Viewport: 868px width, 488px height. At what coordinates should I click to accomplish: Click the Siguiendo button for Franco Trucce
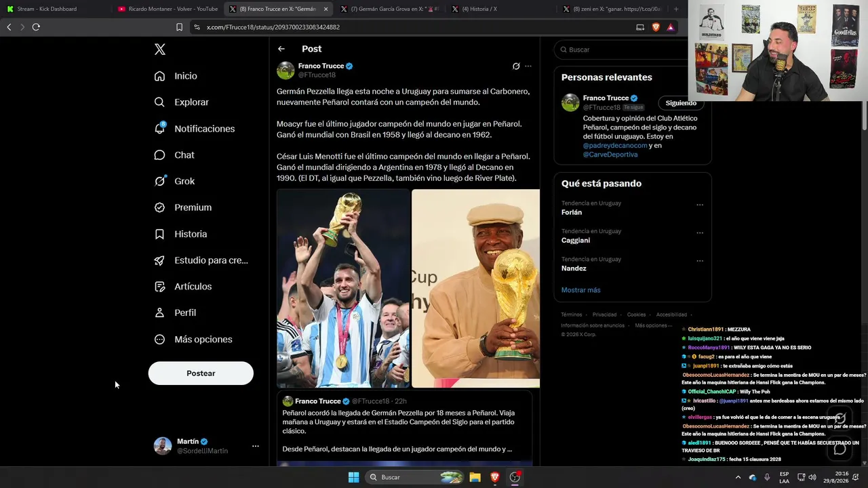click(x=681, y=103)
